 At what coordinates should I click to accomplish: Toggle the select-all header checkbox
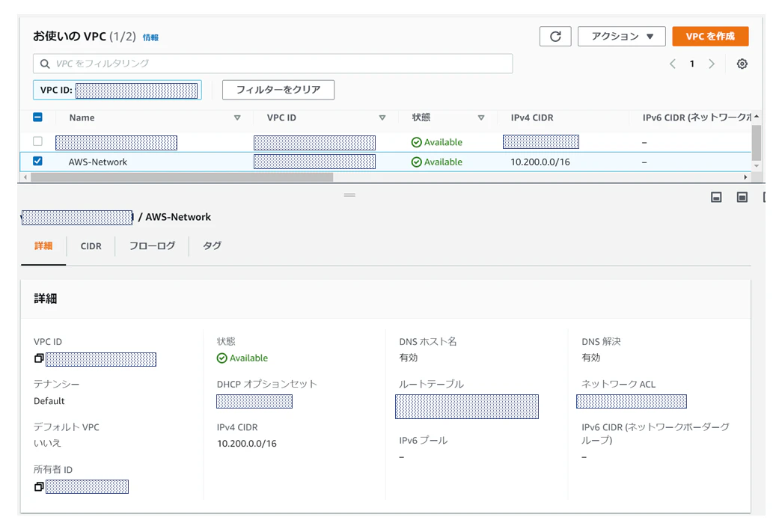(x=37, y=117)
